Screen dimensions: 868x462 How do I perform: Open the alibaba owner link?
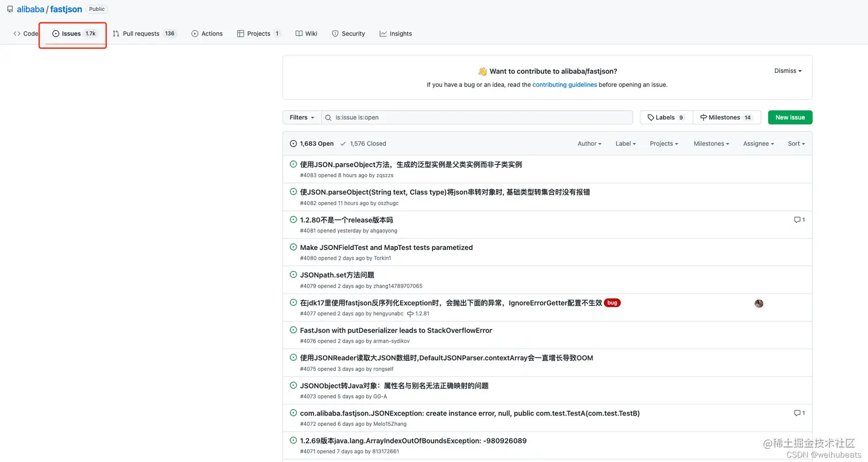click(x=30, y=9)
